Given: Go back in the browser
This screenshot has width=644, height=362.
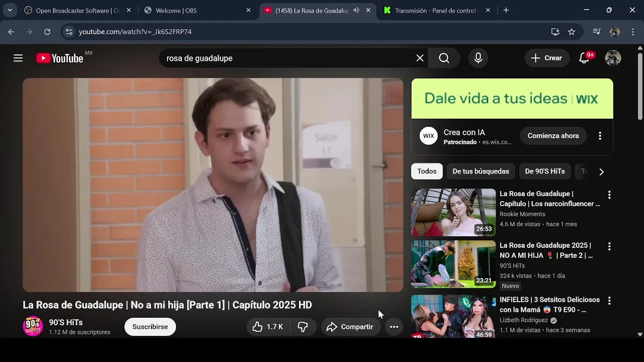Looking at the screenshot, I should click(x=11, y=32).
